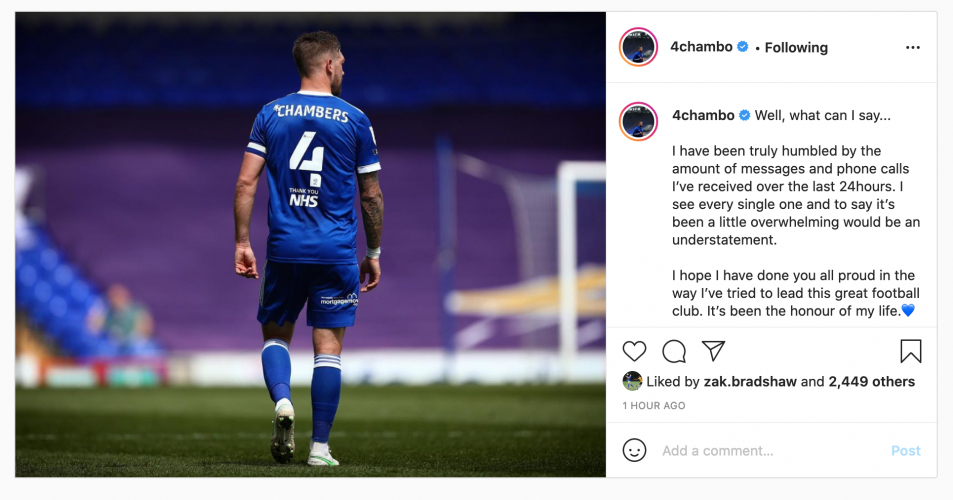Click the verified badge in header
The height and width of the screenshot is (500, 953).
click(743, 47)
